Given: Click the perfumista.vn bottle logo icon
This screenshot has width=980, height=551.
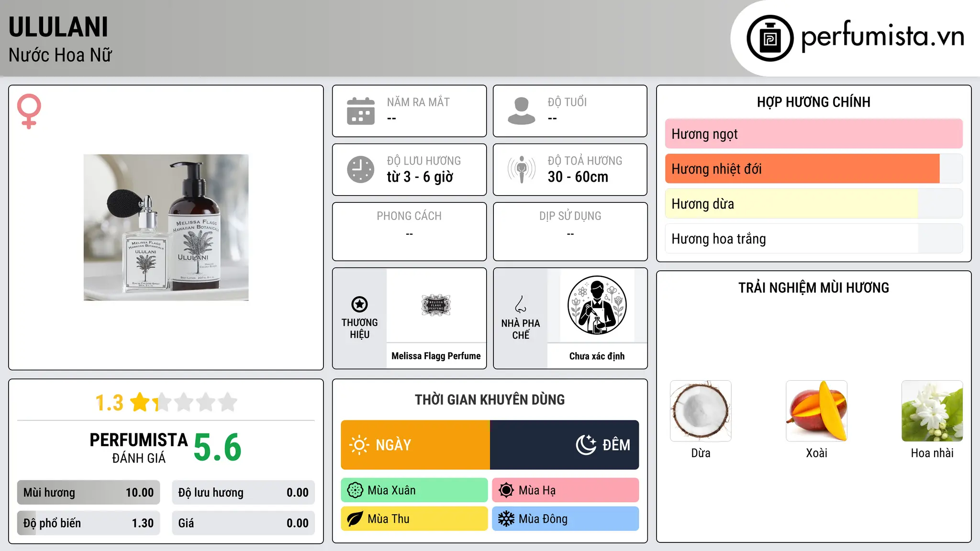Looking at the screenshot, I should pos(770,38).
